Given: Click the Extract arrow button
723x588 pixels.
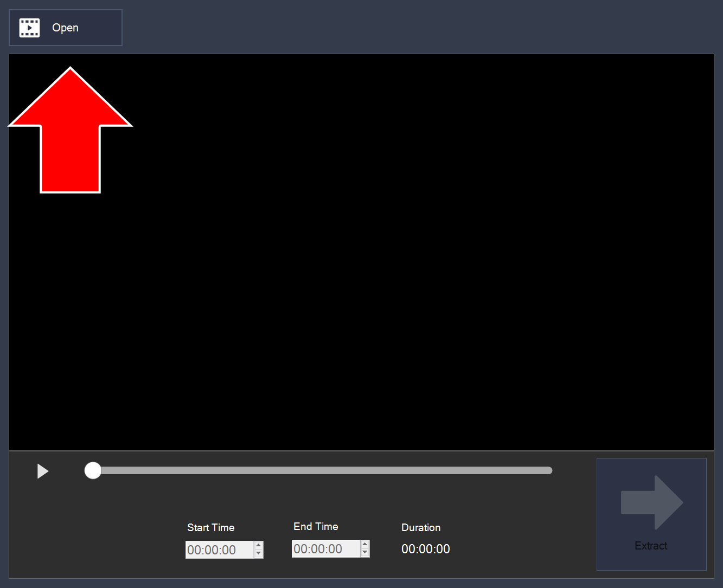Looking at the screenshot, I should pyautogui.click(x=651, y=514).
